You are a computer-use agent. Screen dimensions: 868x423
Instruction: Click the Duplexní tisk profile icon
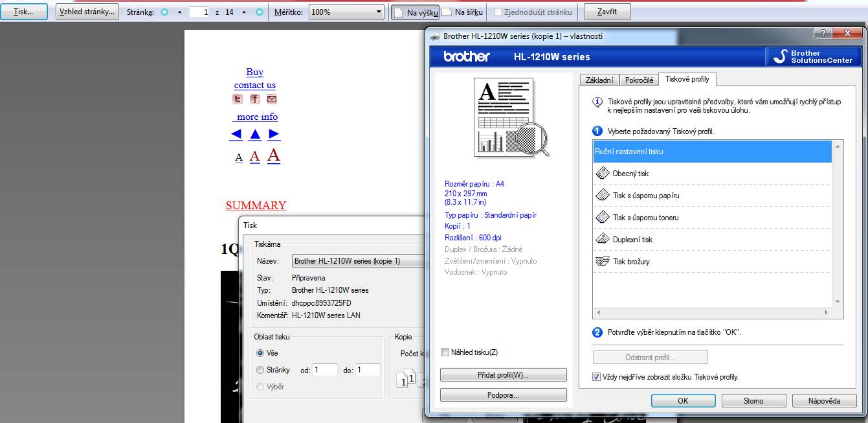[602, 239]
